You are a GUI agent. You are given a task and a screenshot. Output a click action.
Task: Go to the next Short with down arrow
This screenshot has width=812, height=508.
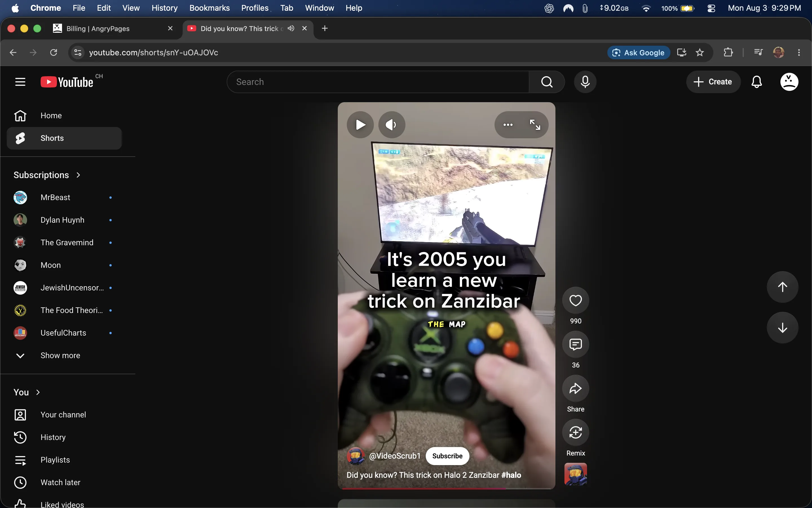[782, 328]
